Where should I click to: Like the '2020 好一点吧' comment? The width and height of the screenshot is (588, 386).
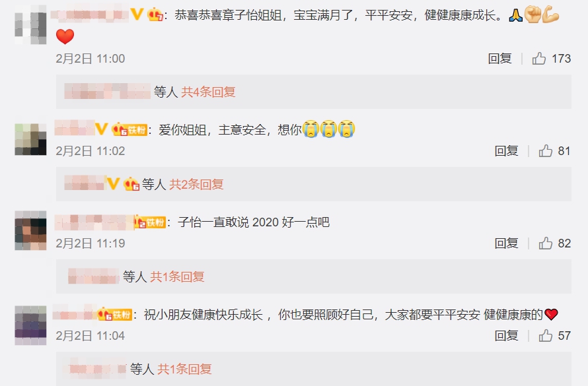pyautogui.click(x=546, y=243)
